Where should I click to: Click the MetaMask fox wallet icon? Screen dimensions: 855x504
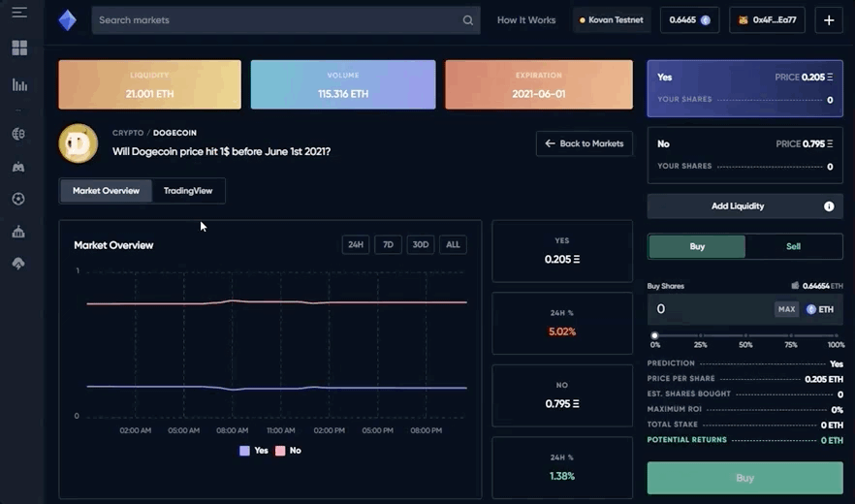743,20
